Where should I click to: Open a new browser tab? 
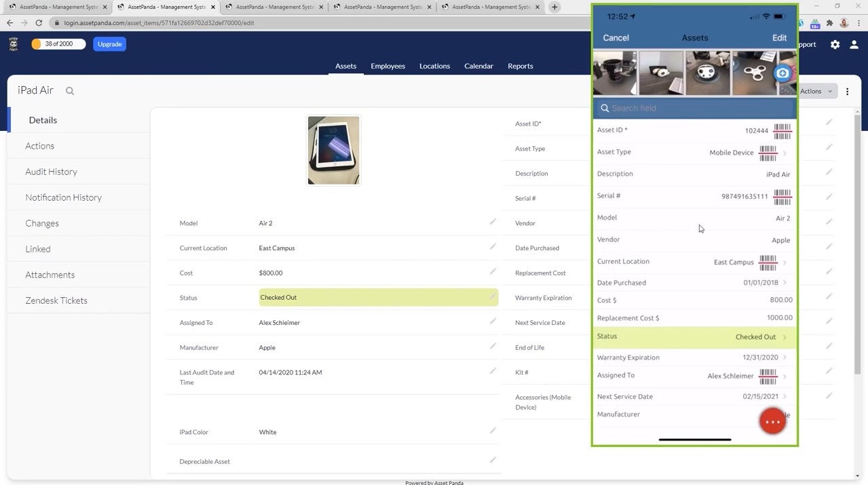click(554, 7)
